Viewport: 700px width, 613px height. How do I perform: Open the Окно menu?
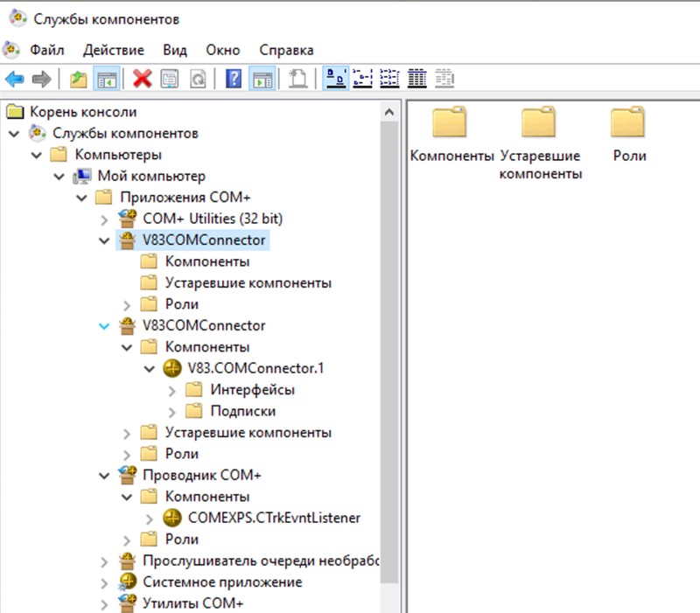point(223,50)
